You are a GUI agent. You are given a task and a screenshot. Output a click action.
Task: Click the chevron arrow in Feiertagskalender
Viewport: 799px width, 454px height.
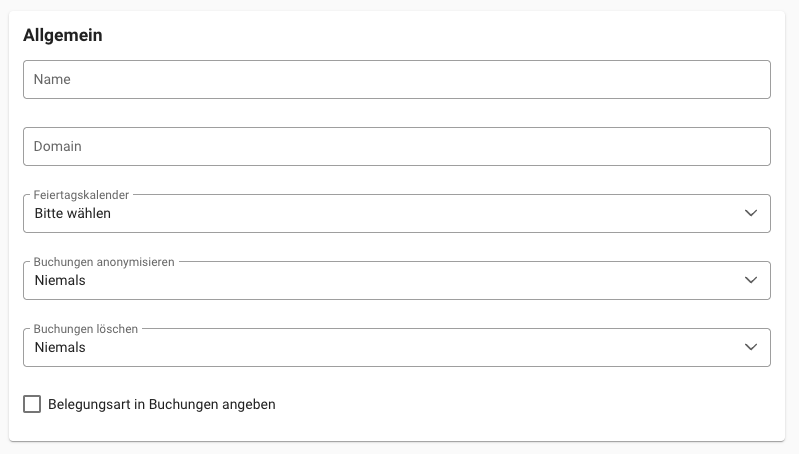(752, 214)
